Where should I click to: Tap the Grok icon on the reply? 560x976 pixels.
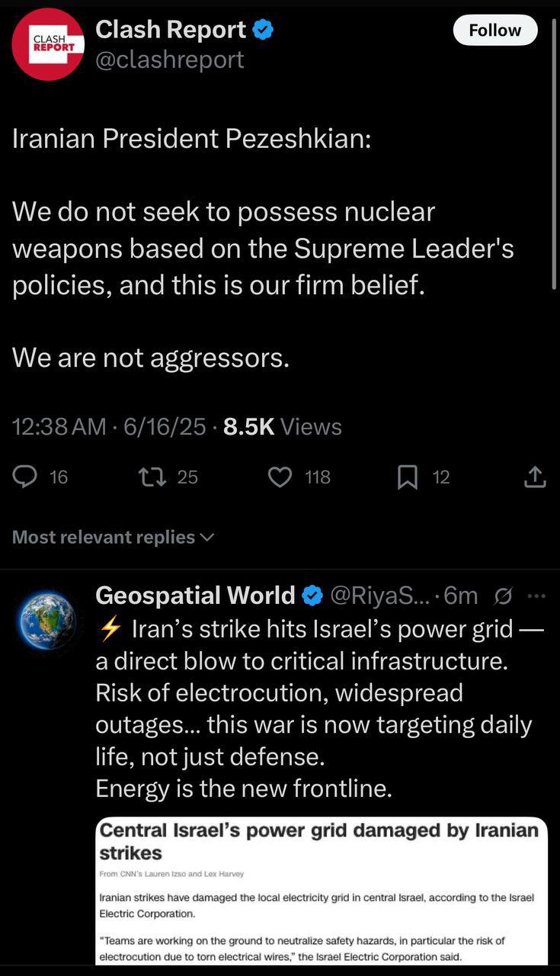(x=503, y=596)
